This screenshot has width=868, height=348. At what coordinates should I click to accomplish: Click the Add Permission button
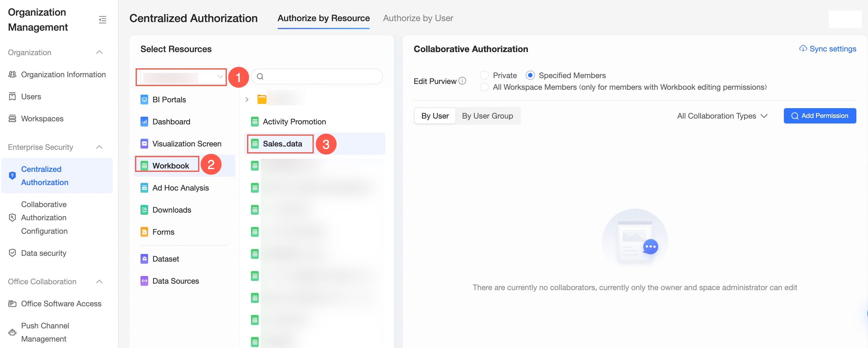pyautogui.click(x=819, y=116)
